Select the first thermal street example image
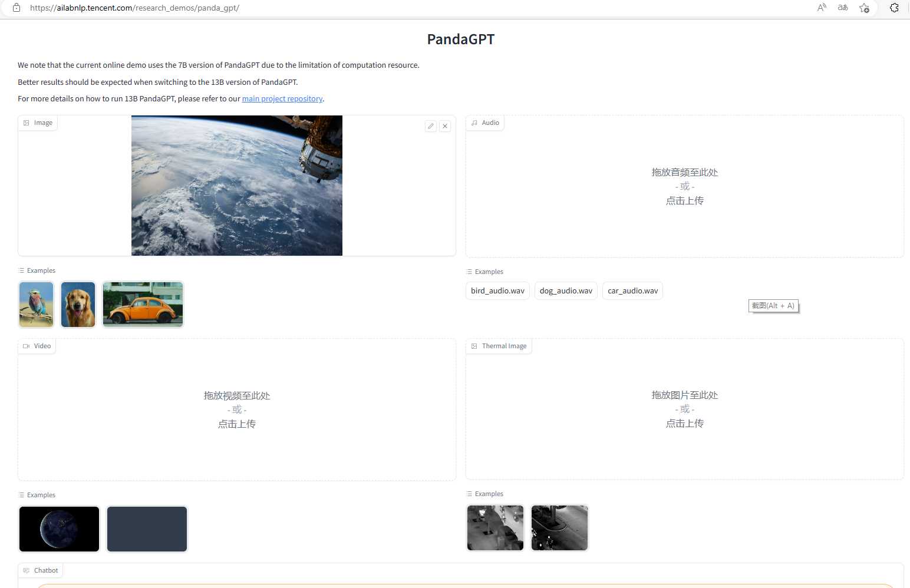Screen dimensions: 910x588 (x=495, y=528)
